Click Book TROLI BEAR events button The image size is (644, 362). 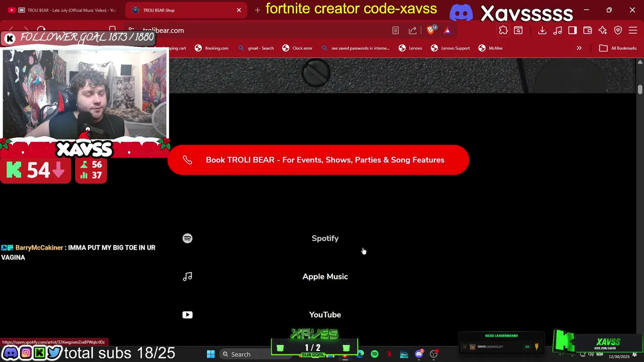pyautogui.click(x=318, y=160)
